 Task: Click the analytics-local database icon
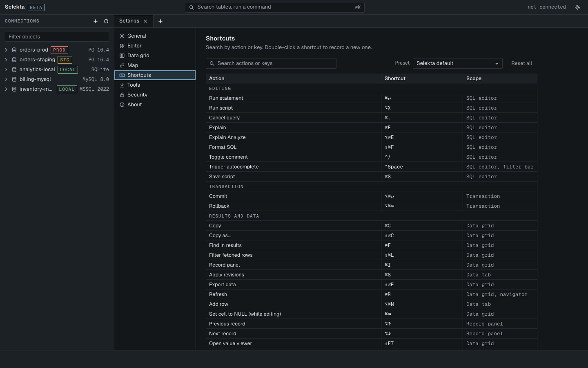tap(14, 70)
